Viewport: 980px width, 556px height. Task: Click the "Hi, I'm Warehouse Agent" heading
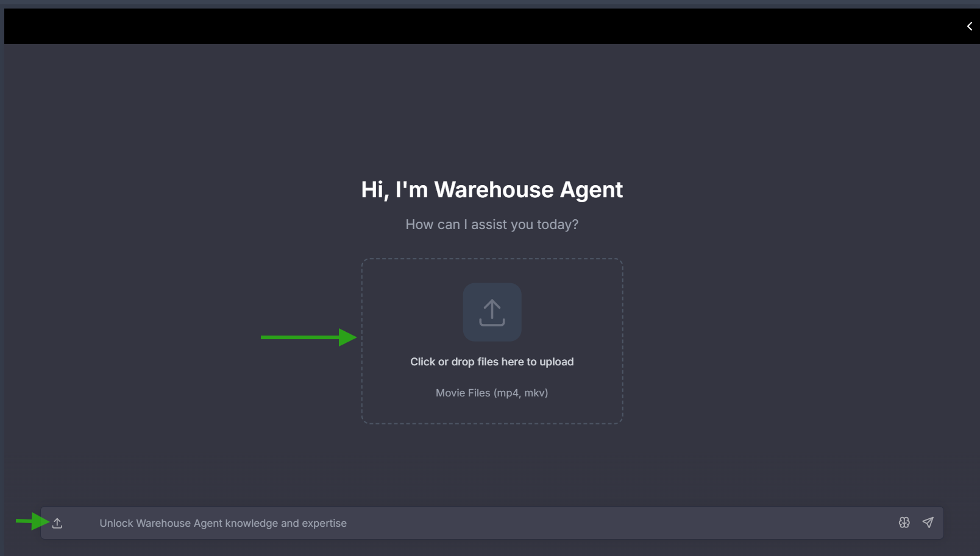(x=492, y=190)
